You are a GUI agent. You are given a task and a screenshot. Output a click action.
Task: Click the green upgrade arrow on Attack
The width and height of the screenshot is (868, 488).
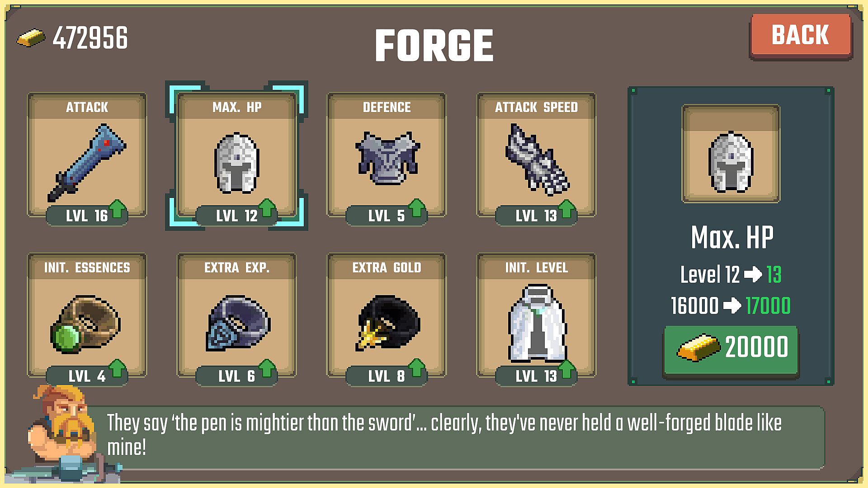(118, 209)
